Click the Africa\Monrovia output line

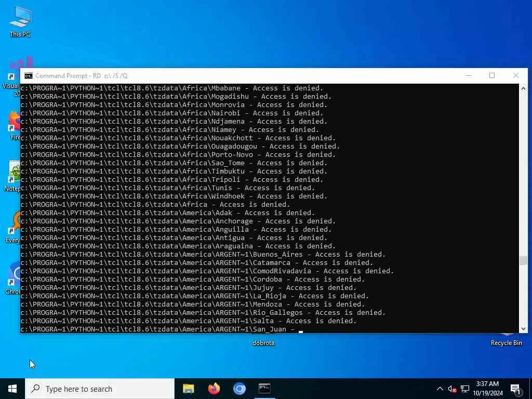click(x=174, y=104)
